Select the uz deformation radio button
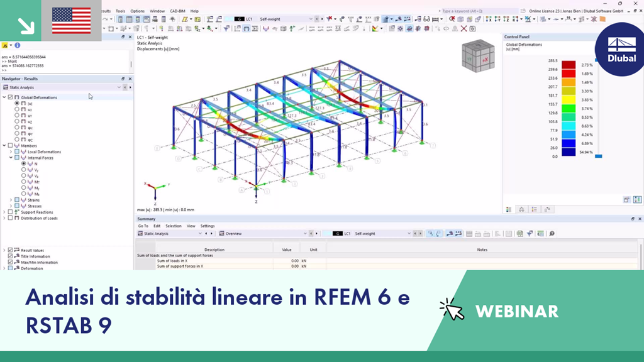 pos(17,121)
